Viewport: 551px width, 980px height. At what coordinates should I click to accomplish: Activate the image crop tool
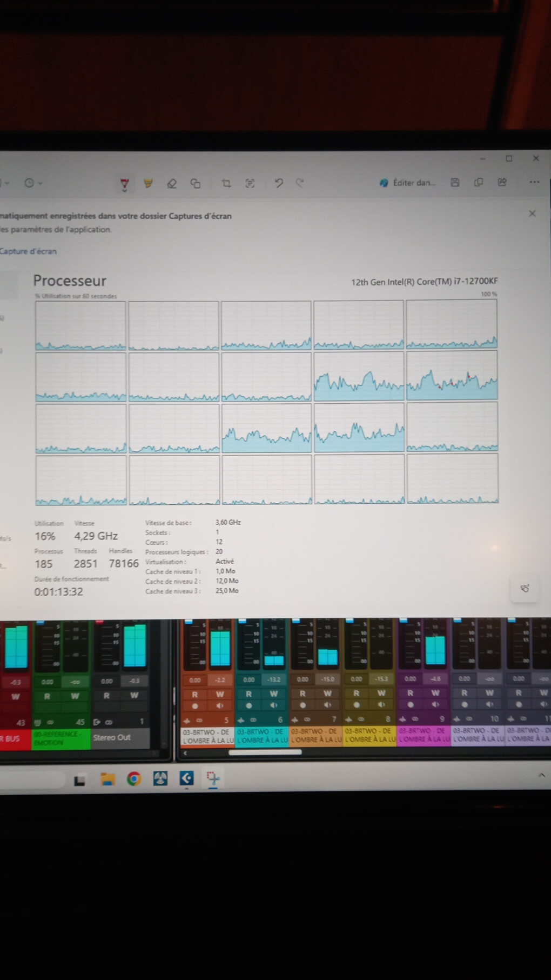click(226, 183)
